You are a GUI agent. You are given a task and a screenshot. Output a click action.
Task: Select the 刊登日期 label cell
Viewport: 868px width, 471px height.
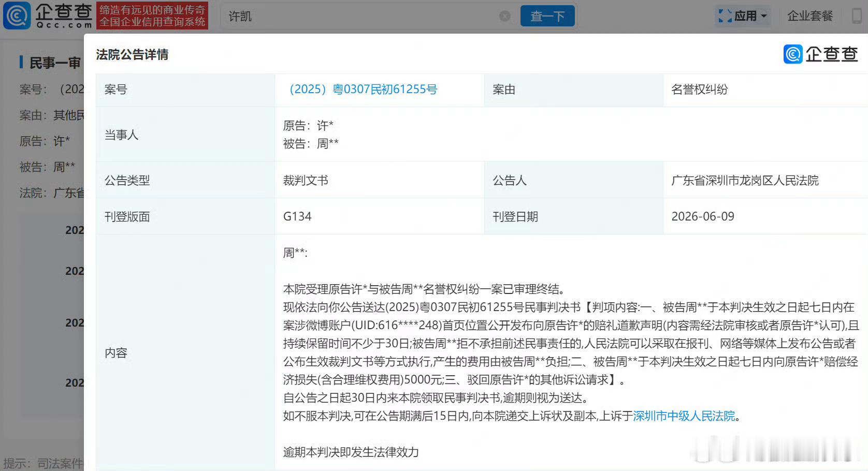573,216
